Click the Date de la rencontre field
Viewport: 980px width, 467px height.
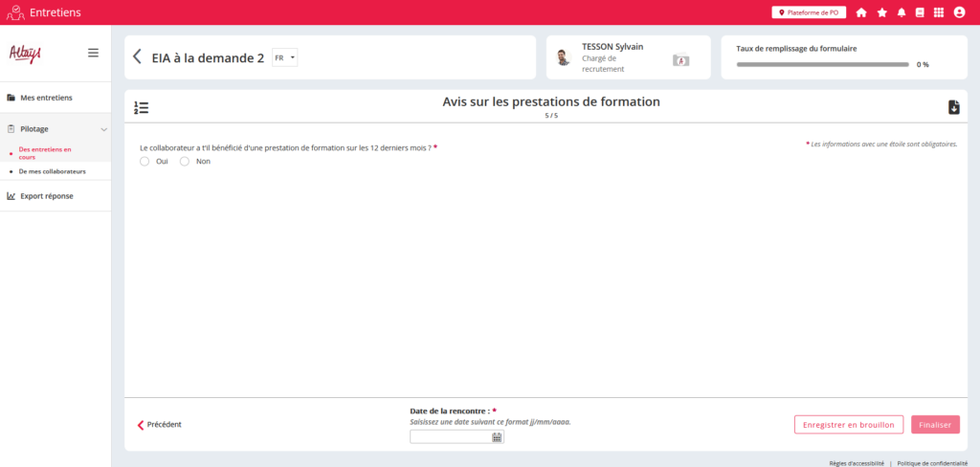coord(450,437)
